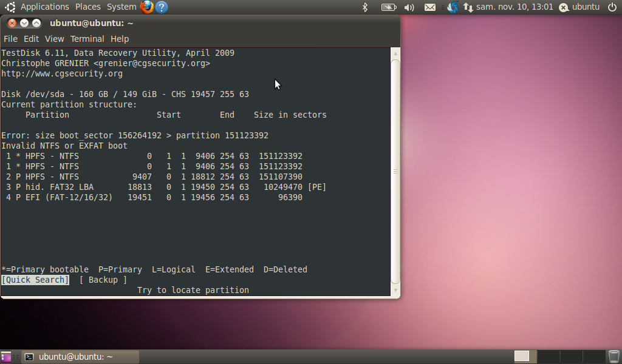The height and width of the screenshot is (364, 622).
Task: Close the terminal window
Action: tap(12, 23)
